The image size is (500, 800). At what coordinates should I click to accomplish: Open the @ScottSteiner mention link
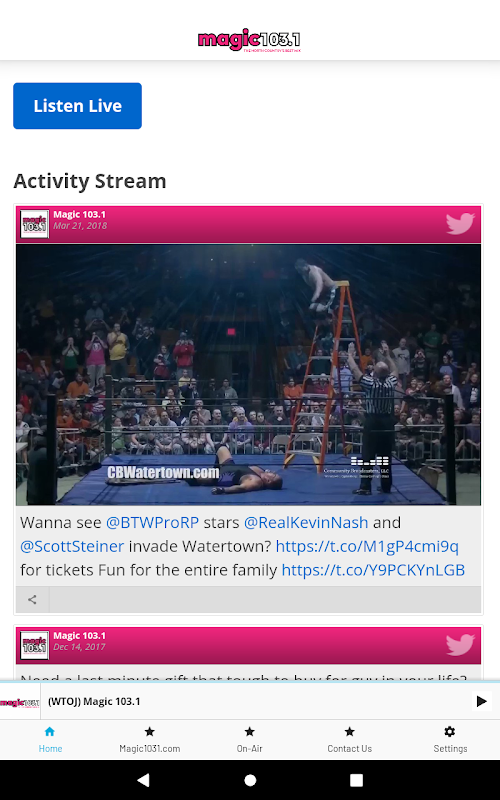coord(72,546)
